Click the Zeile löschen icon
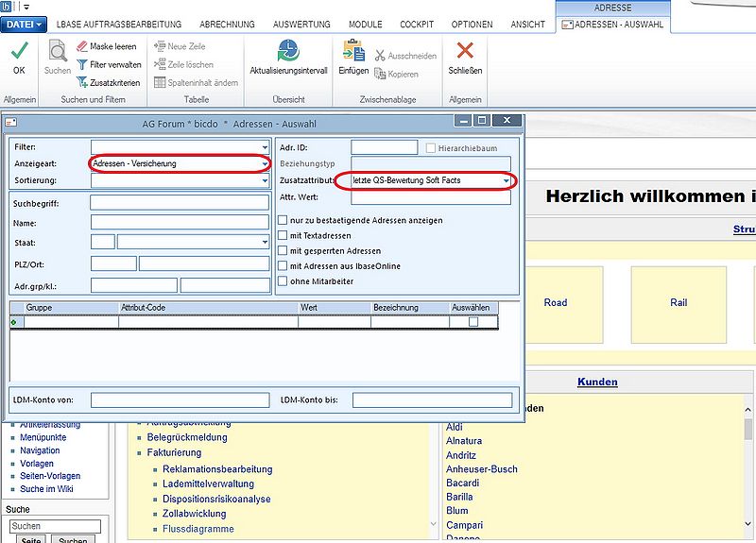756x543 pixels. tap(160, 64)
